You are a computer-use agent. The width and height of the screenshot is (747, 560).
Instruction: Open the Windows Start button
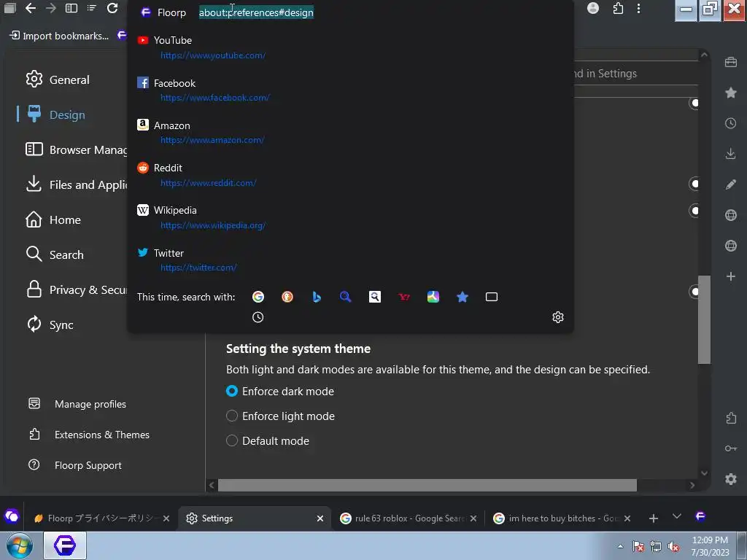20,545
